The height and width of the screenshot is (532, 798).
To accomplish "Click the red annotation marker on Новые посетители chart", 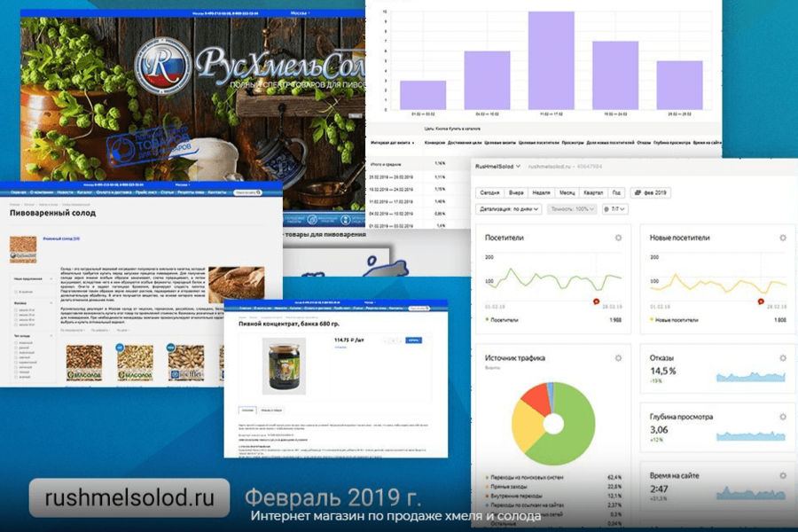I will pyautogui.click(x=761, y=301).
